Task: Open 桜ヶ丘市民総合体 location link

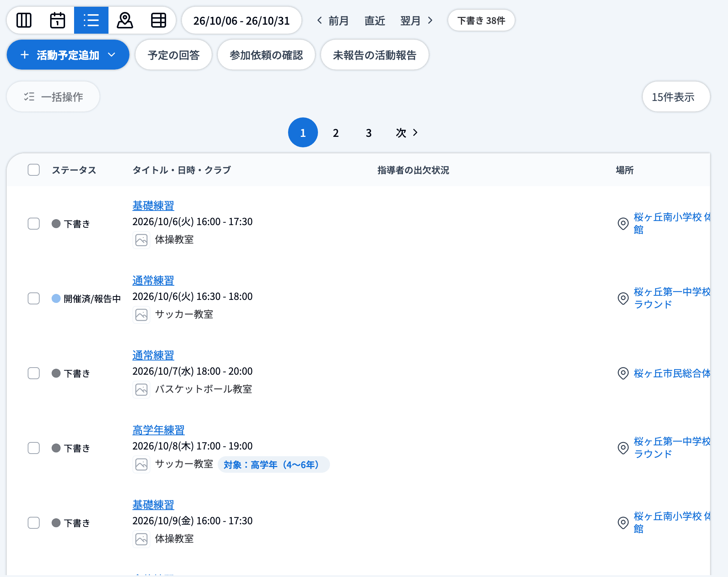Action: 672,373
